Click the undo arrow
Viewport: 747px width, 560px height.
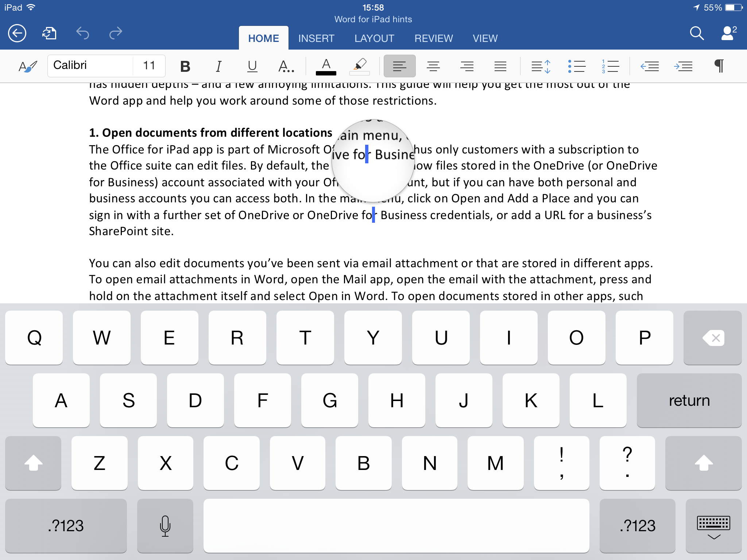click(83, 34)
